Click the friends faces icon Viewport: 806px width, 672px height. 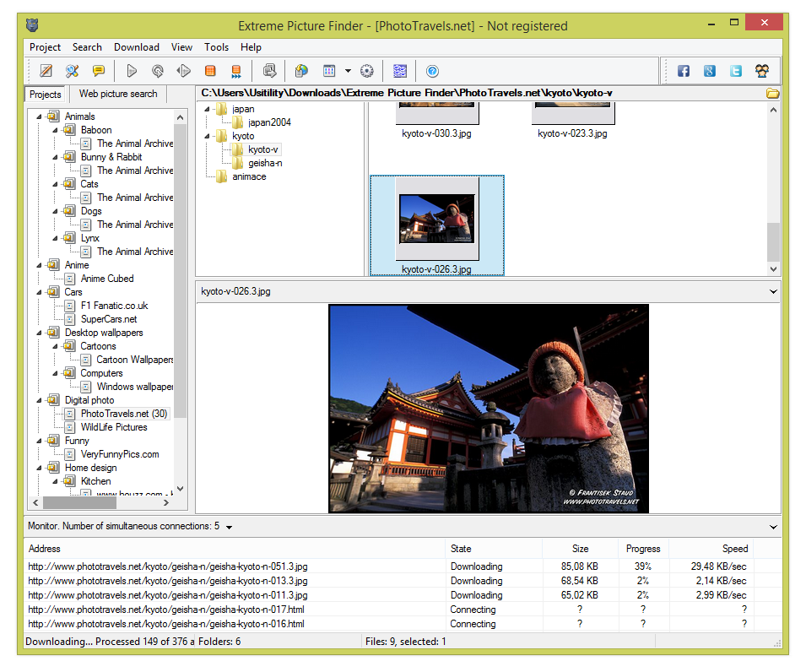tap(762, 71)
